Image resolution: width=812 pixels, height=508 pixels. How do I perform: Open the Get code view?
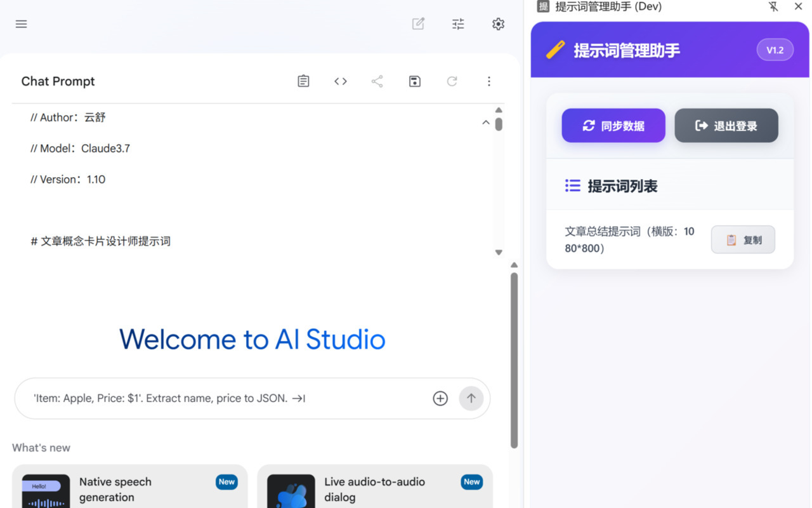[x=340, y=81]
